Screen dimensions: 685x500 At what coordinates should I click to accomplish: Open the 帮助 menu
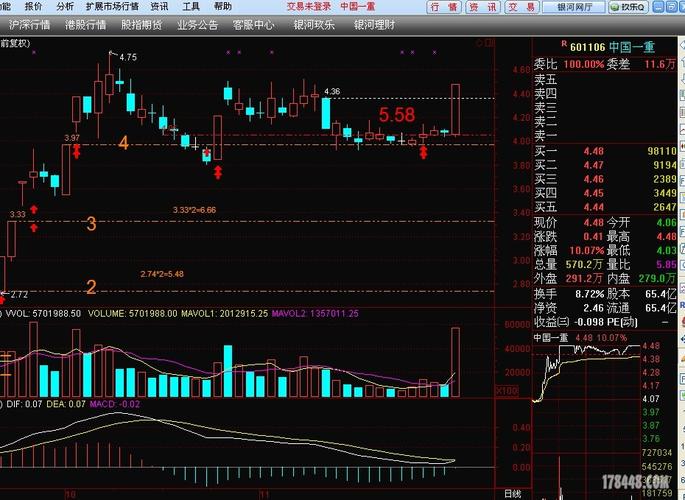(x=223, y=7)
